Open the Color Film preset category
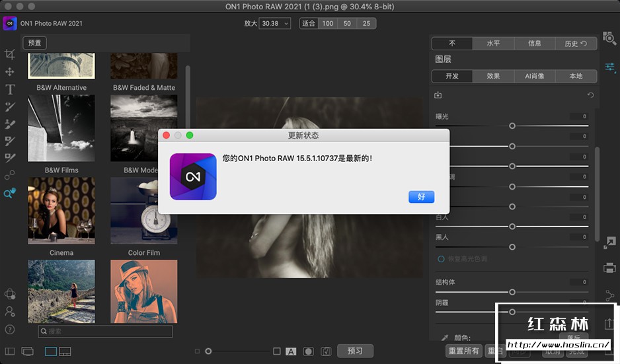This screenshot has width=620, height=364. tap(144, 211)
